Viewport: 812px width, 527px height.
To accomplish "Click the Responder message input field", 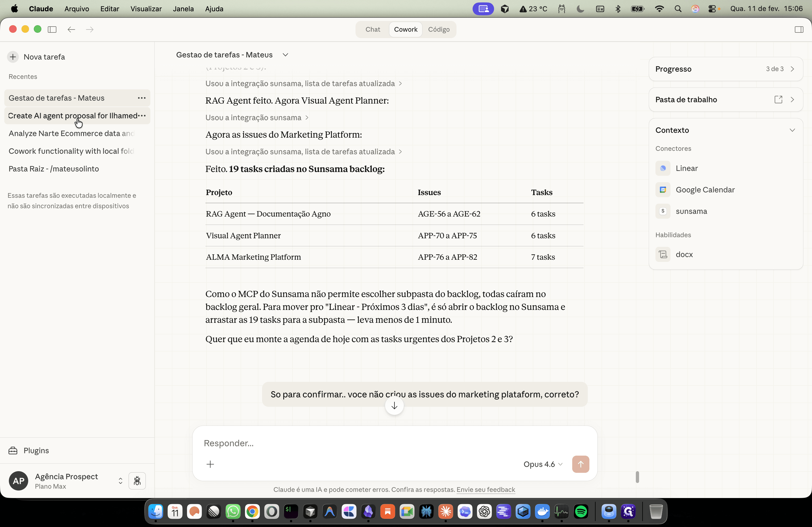I will click(395, 443).
